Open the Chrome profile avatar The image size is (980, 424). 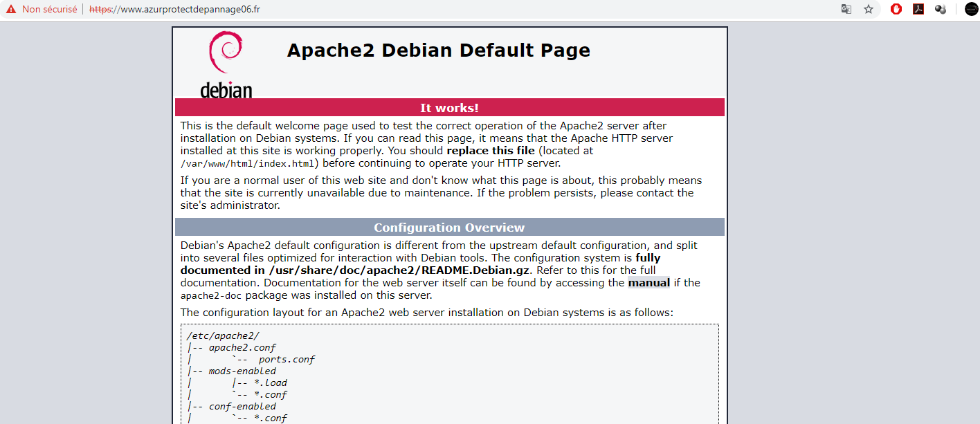click(971, 10)
